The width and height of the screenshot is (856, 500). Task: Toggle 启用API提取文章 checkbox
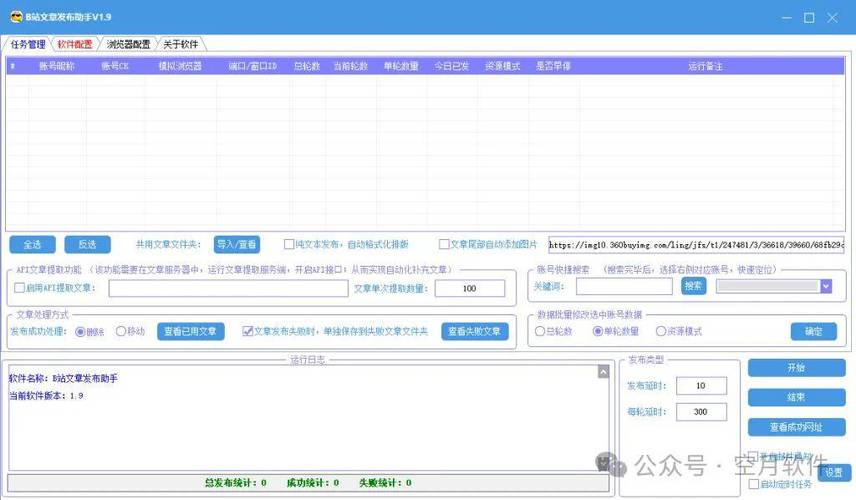tap(19, 288)
